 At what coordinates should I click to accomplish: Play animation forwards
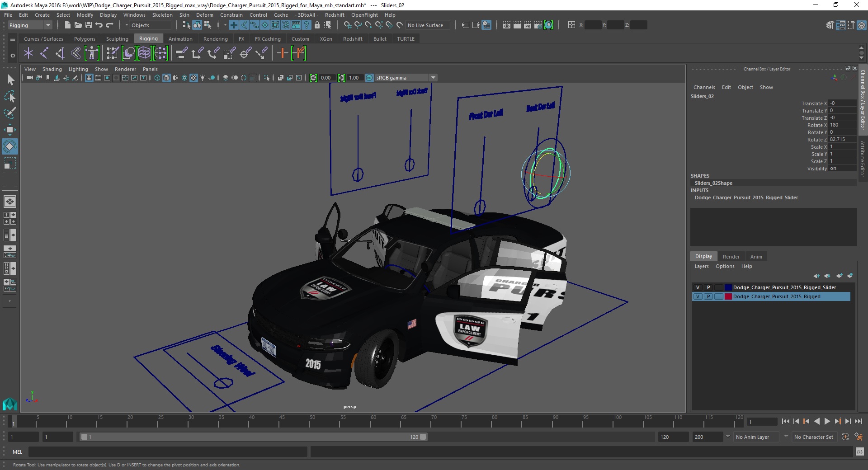[x=827, y=421]
